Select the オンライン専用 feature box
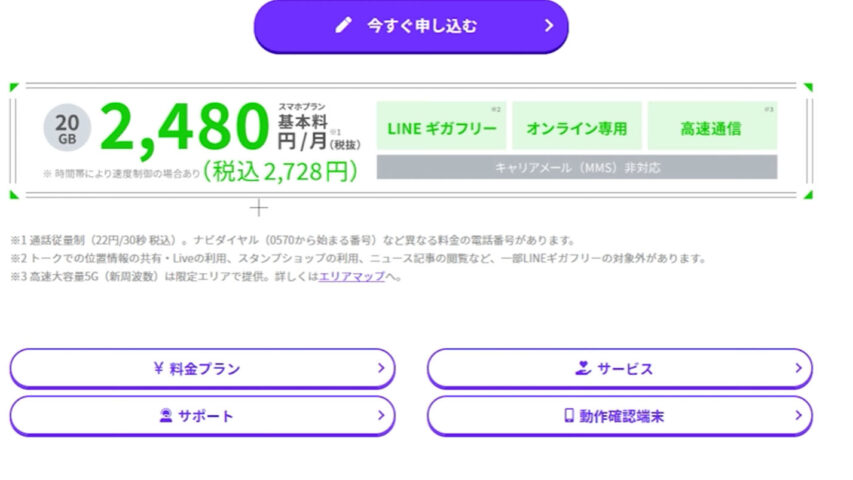The width and height of the screenshot is (853, 480). [x=576, y=127]
